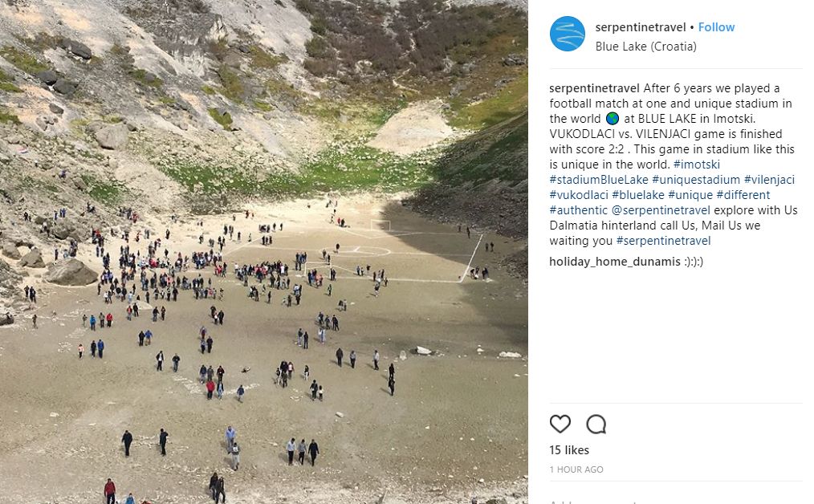
Task: Open the #different hashtag
Action: click(x=743, y=195)
